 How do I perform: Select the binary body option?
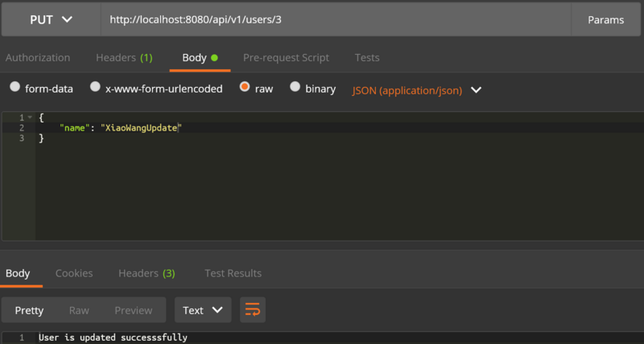point(295,89)
